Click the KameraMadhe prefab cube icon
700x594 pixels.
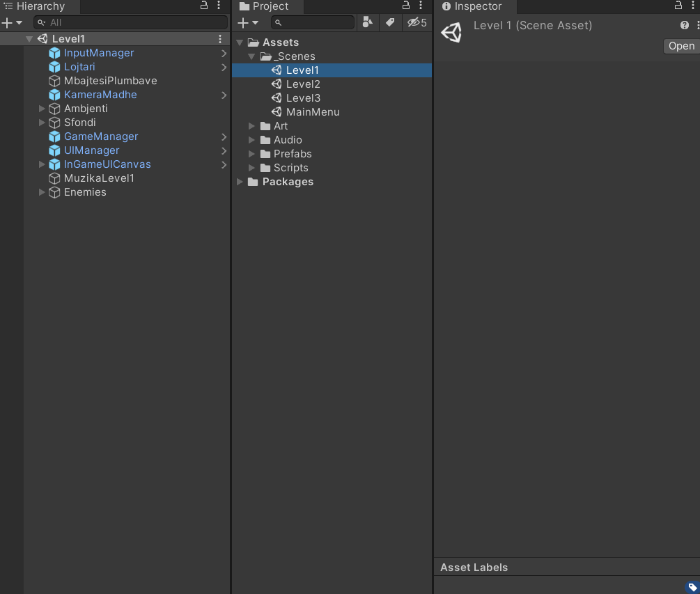[54, 95]
